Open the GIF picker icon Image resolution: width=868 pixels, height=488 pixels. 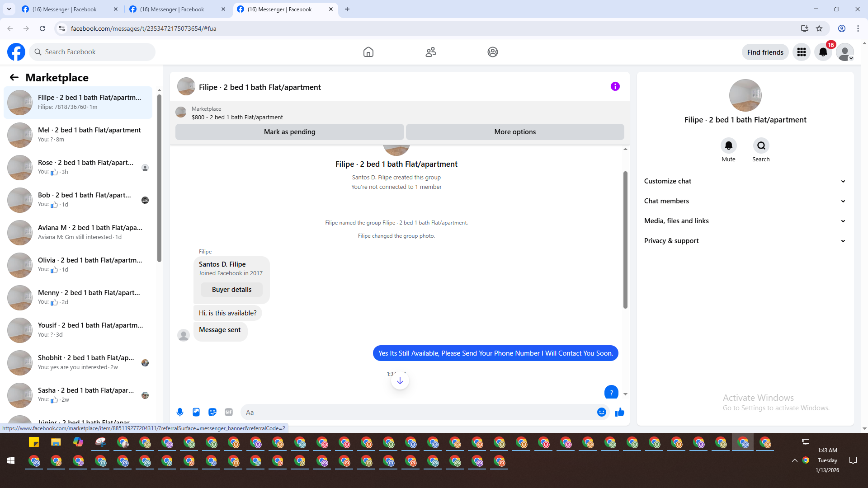[x=229, y=412]
